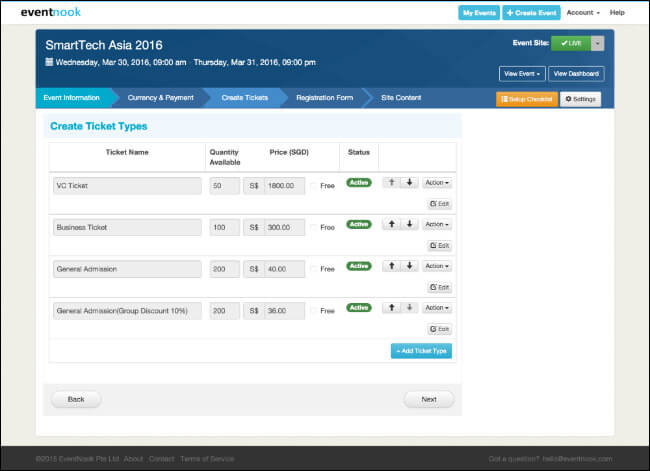The width and height of the screenshot is (650, 471).
Task: Click Active badge for Group Discount ticket
Action: 359,308
